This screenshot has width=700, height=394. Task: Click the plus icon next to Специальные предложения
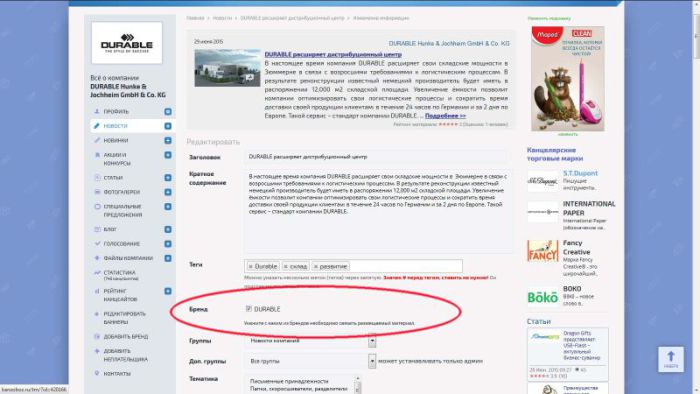[168, 207]
